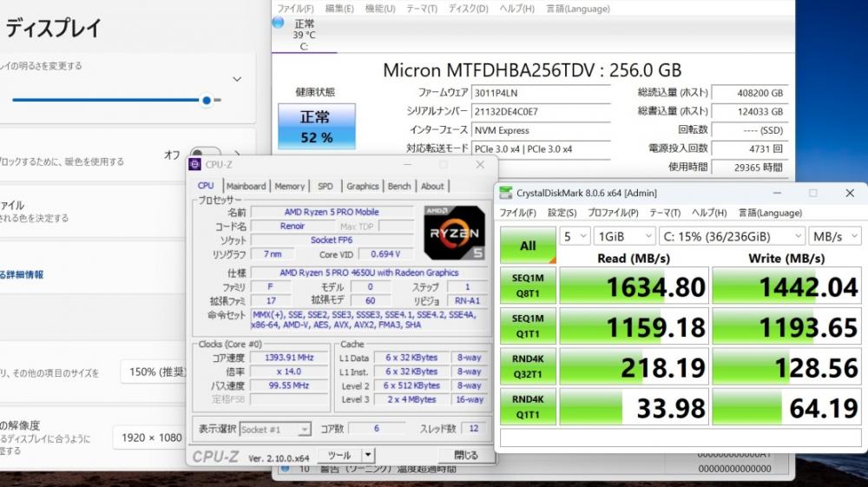Click the ツール button in CPU-Z
This screenshot has height=487, width=868.
[x=339, y=455]
